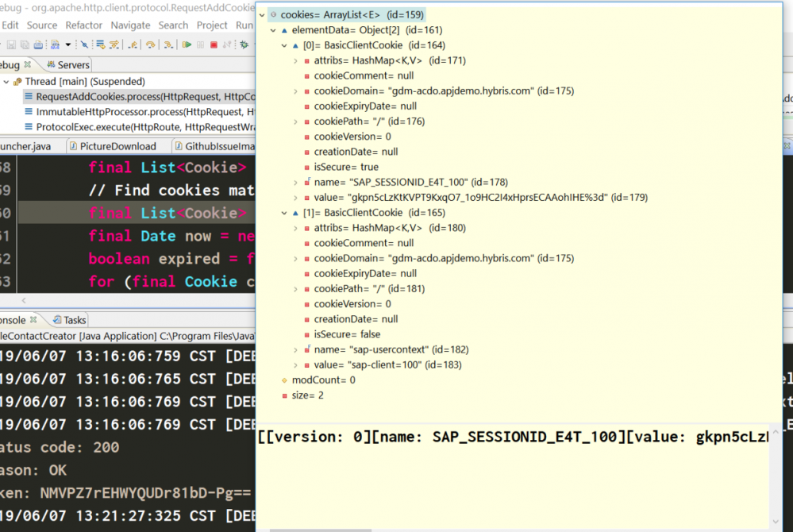Collapse the elementData= Object[2] node
Image resolution: width=793 pixels, height=532 pixels.
[273, 30]
